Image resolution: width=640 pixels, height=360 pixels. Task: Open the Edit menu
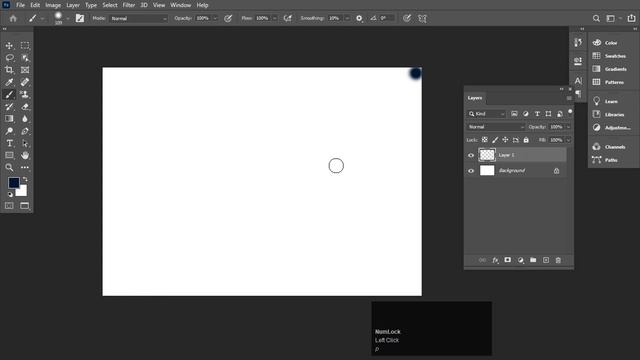pyautogui.click(x=35, y=5)
